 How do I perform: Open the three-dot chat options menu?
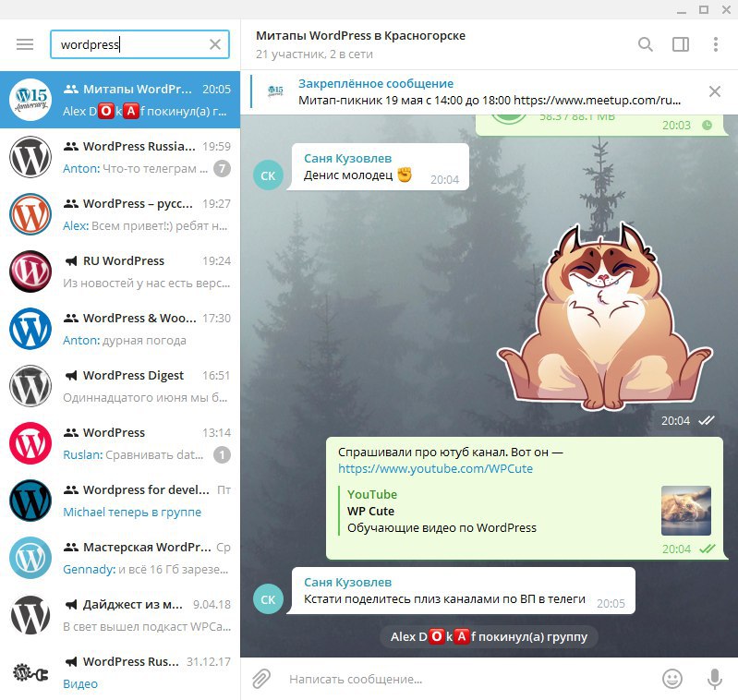[716, 44]
